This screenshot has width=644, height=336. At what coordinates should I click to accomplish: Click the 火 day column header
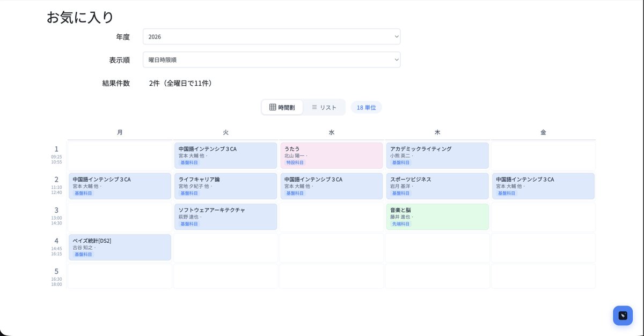[x=225, y=132]
